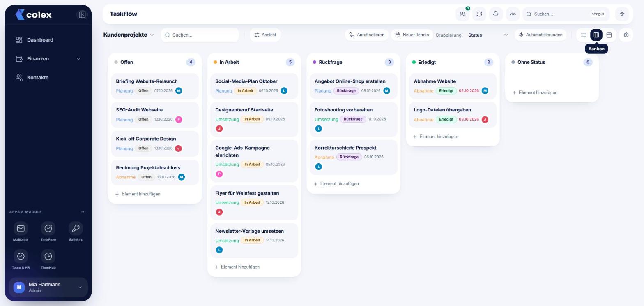Click the Offen column header
This screenshot has height=306, width=644.
[155, 62]
